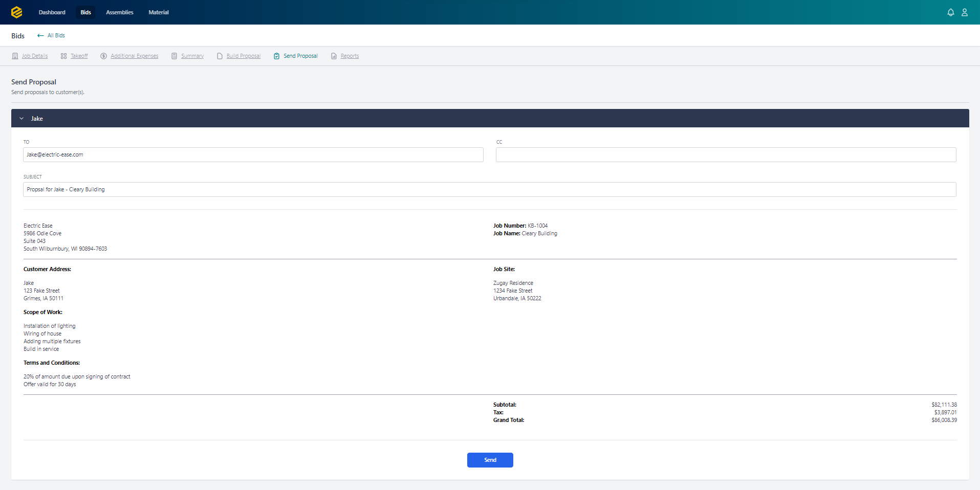Click the user account icon
This screenshot has width=980, height=490.
(x=965, y=12)
